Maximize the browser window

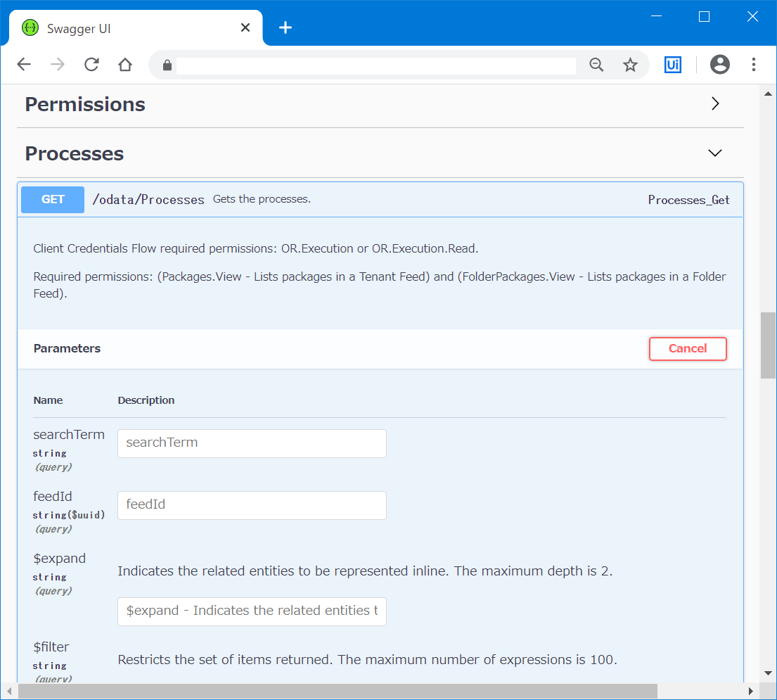coord(704,16)
